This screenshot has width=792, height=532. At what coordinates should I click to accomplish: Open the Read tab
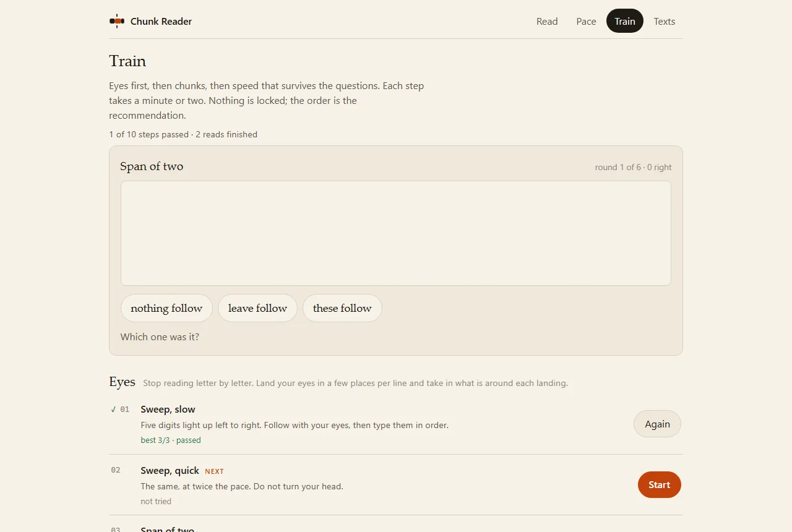point(547,21)
